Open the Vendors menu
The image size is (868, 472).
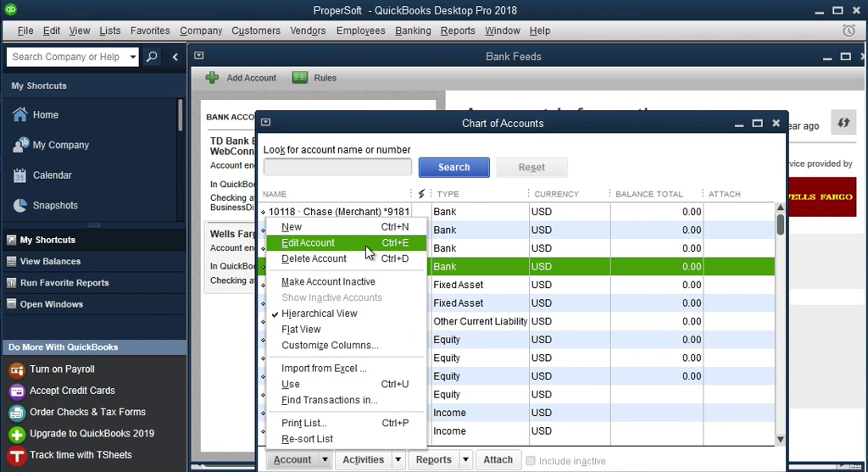(308, 31)
